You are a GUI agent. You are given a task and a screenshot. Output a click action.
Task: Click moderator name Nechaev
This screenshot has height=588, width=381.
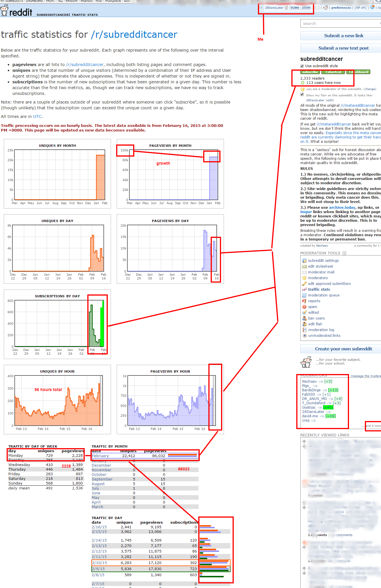tap(309, 382)
